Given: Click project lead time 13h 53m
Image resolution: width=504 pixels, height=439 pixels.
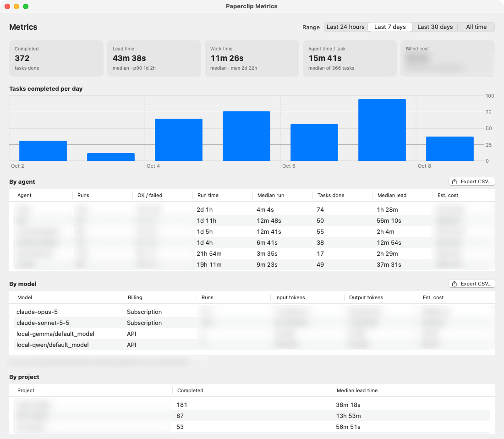Looking at the screenshot, I should pos(348,416).
